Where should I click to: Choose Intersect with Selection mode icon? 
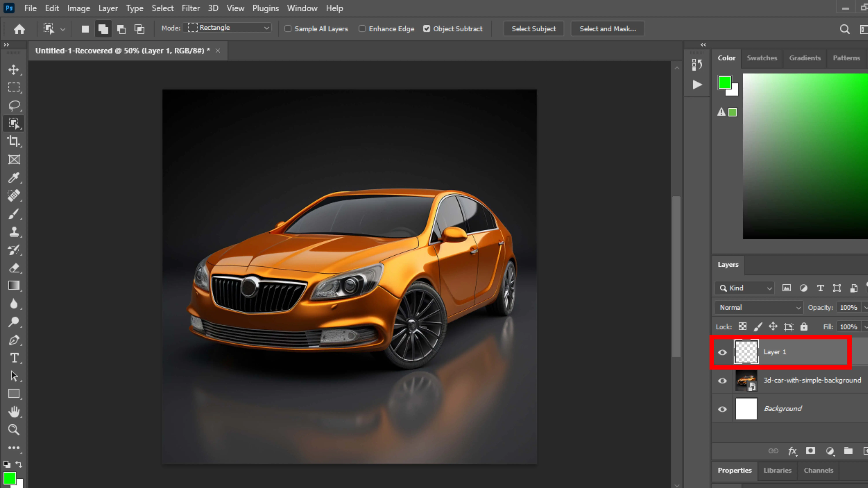pyautogui.click(x=139, y=29)
